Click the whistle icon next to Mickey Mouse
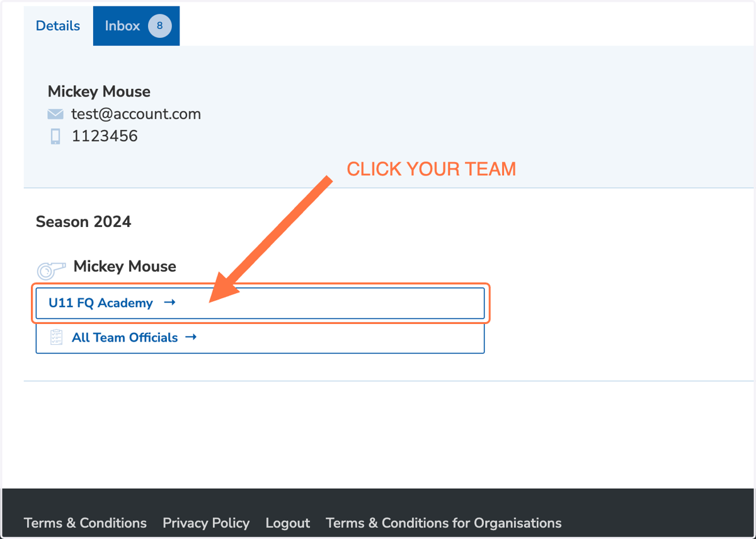The height and width of the screenshot is (539, 756). coord(52,270)
